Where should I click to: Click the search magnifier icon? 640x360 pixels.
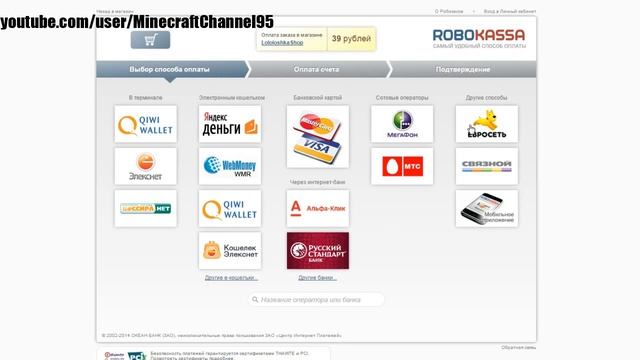pyautogui.click(x=255, y=300)
